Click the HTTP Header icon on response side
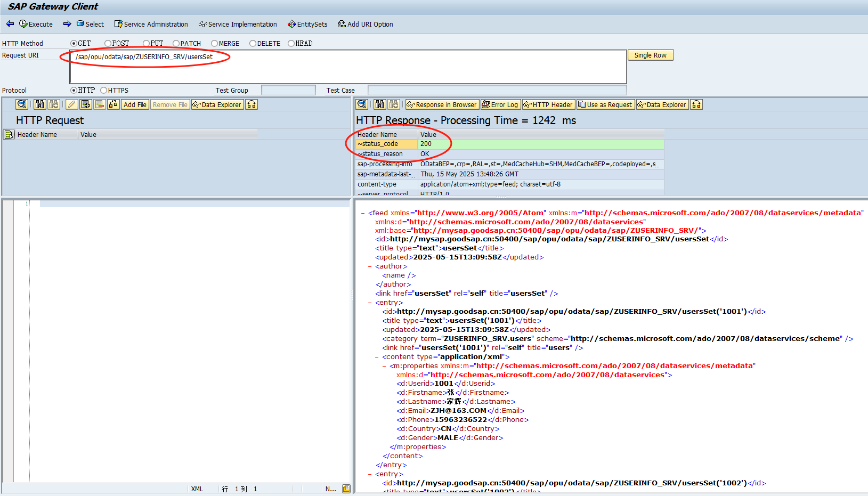Screen dimensions: 868x496 pos(548,104)
